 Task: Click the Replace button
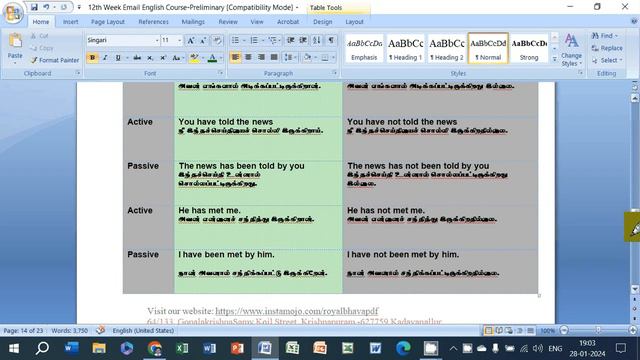pos(607,48)
